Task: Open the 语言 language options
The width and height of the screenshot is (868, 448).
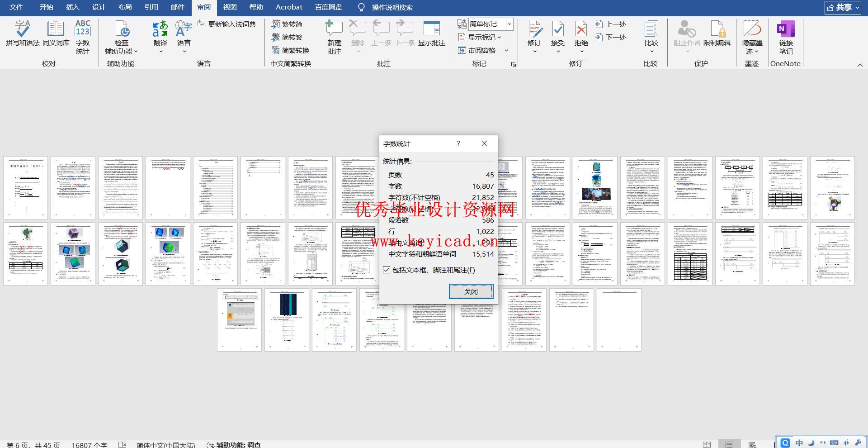Action: (184, 33)
